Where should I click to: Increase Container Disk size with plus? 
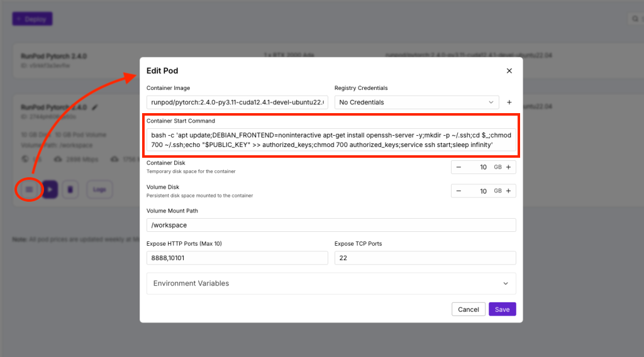coord(508,167)
